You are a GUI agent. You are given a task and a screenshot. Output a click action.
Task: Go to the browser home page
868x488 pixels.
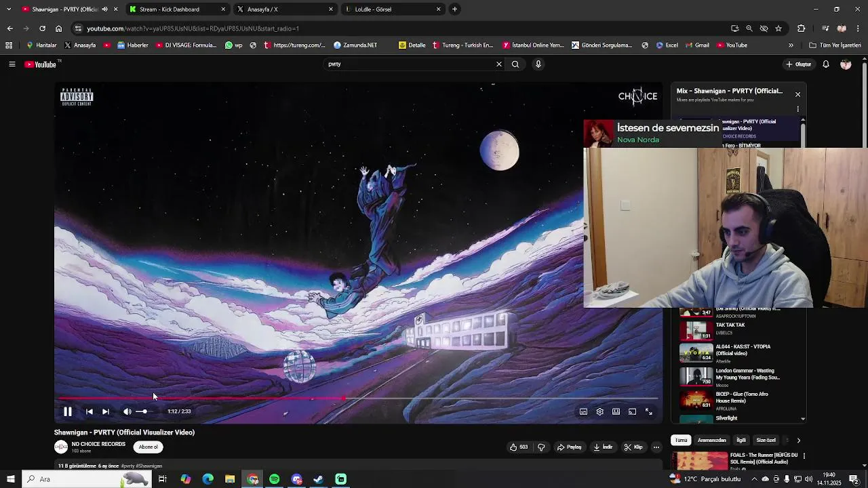(58, 28)
